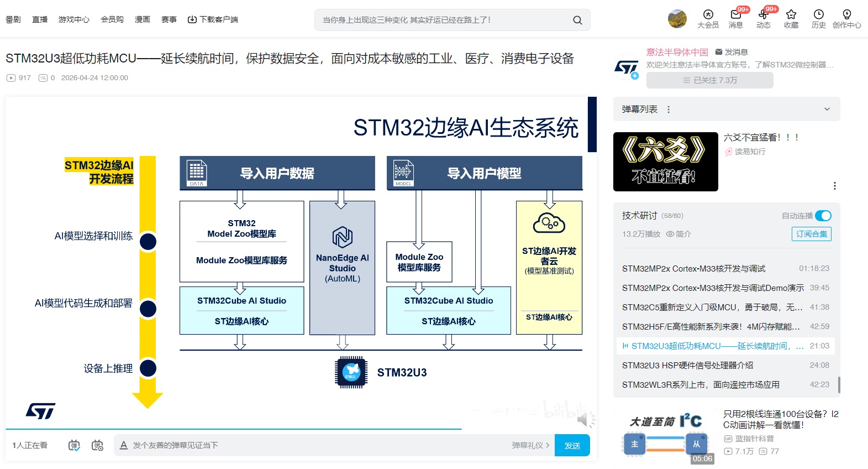Open the 《六爻》不宜猛看 video thumbnail
Image resolution: width=868 pixels, height=469 pixels.
[666, 161]
